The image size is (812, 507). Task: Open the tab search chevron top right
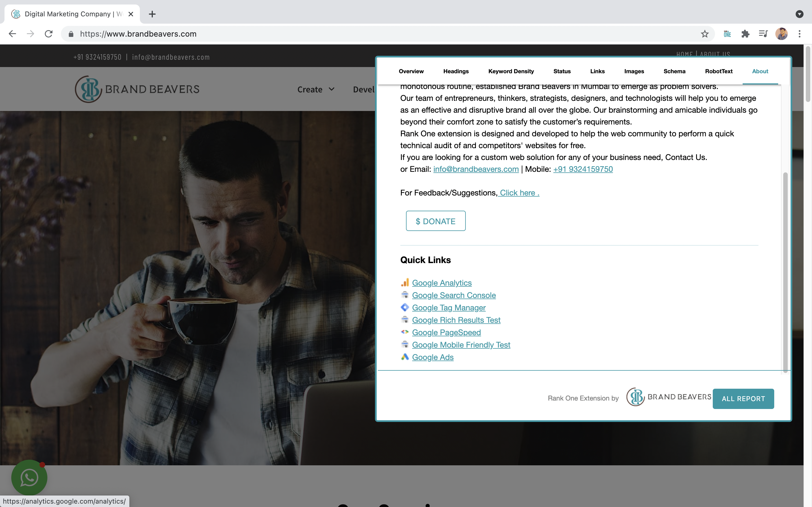click(800, 14)
